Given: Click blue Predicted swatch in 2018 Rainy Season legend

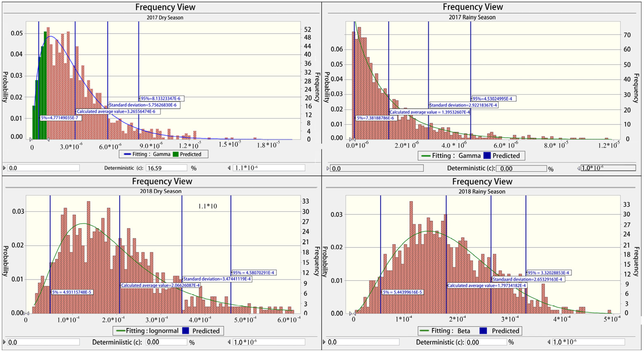Looking at the screenshot, I should tap(483, 331).
